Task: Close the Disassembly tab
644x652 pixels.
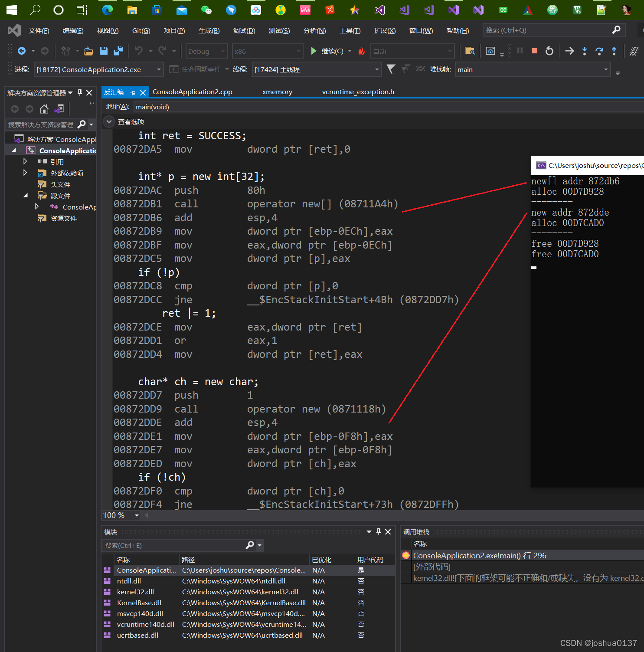Action: [x=143, y=92]
